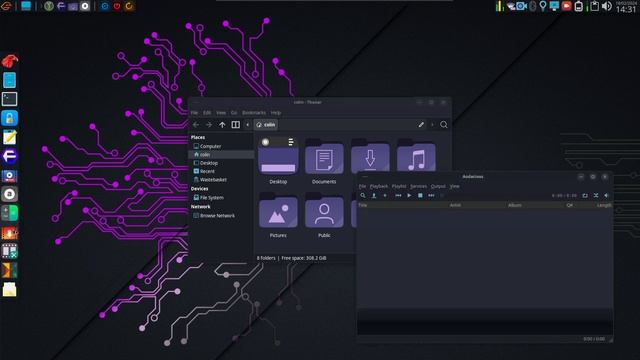Viewport: 640px width, 360px height.
Task: Click the volume icon in system tray
Action: 607,6
